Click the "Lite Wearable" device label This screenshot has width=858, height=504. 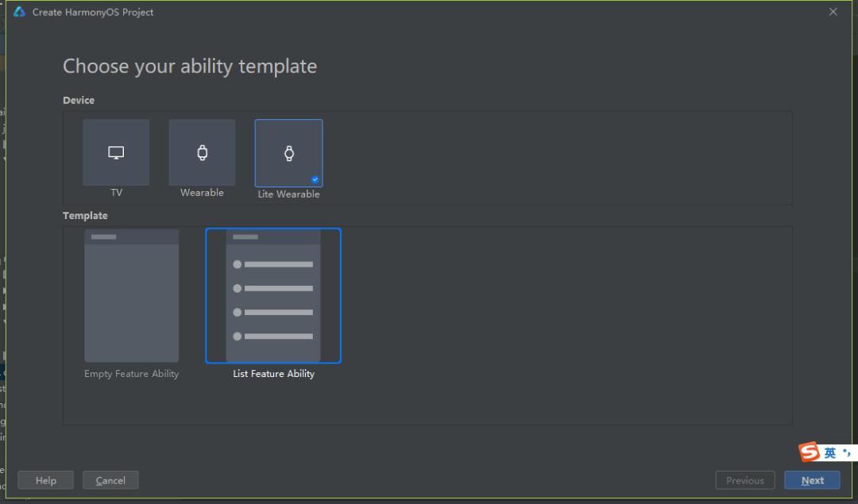(x=288, y=194)
